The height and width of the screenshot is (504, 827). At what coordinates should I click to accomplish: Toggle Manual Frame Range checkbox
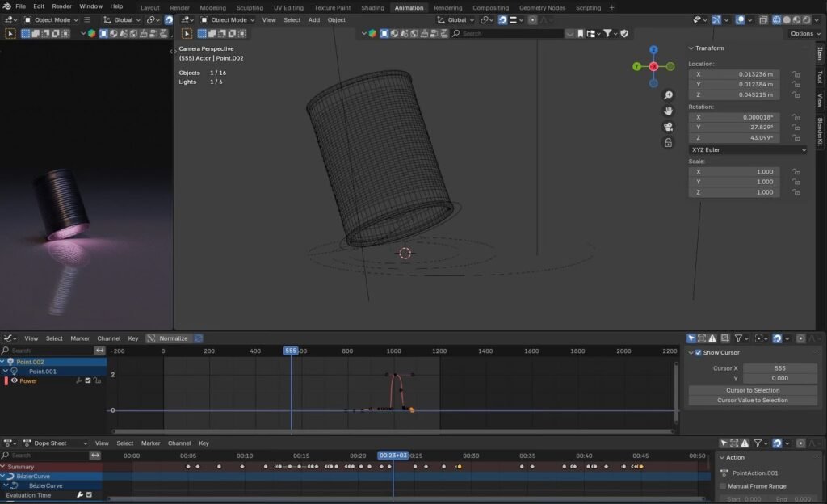[x=723, y=486]
